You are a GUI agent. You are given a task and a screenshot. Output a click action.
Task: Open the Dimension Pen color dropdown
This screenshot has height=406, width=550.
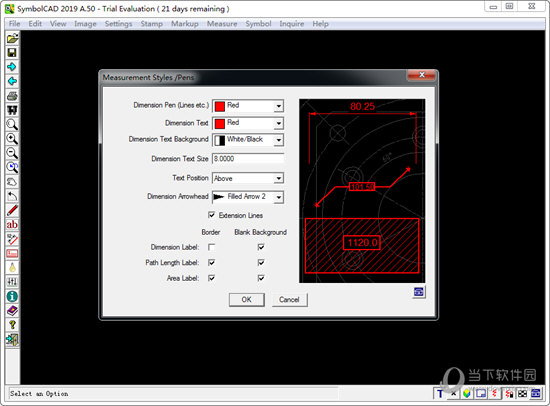pyautogui.click(x=279, y=106)
